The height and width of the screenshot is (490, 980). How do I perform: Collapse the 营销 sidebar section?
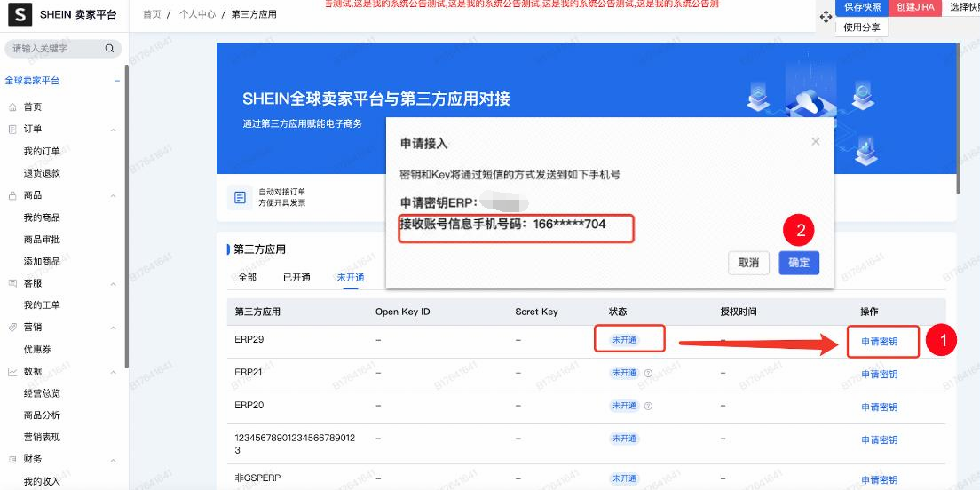(x=113, y=328)
